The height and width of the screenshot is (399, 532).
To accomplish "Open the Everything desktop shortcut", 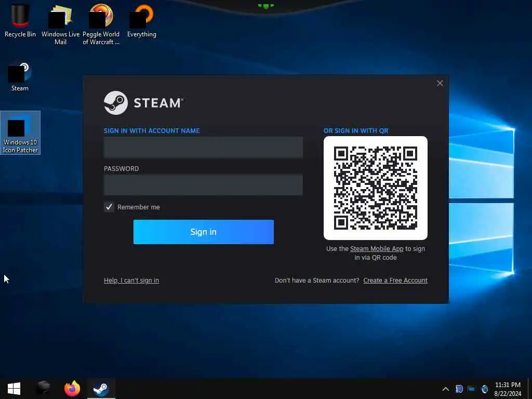I will (x=141, y=21).
